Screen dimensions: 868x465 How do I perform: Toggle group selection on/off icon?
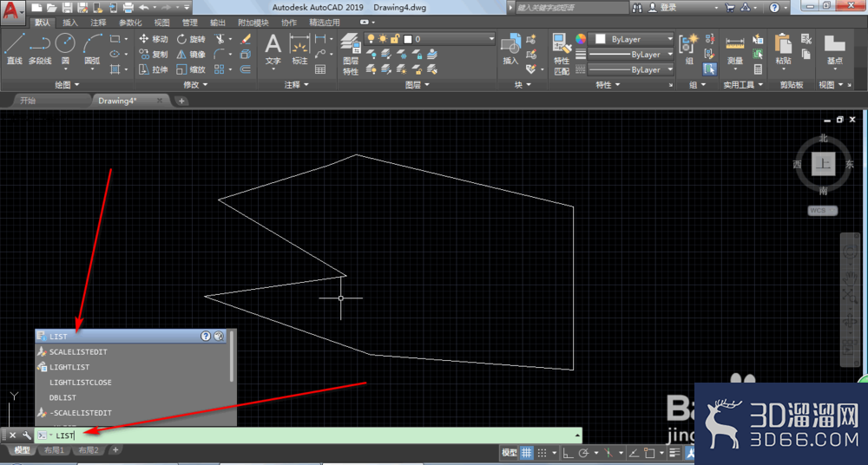click(710, 69)
